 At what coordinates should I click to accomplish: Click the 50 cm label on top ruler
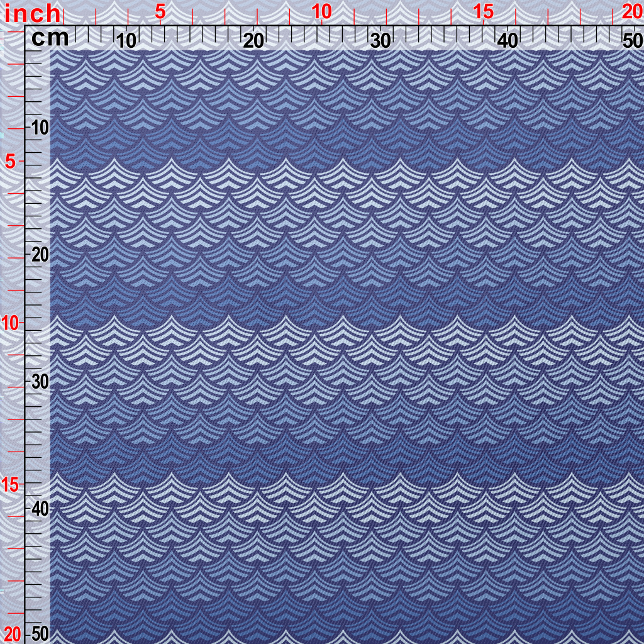coord(631,41)
